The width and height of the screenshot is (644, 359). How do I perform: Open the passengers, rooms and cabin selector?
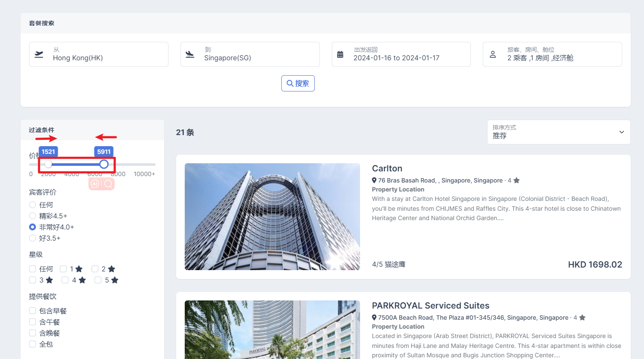552,54
